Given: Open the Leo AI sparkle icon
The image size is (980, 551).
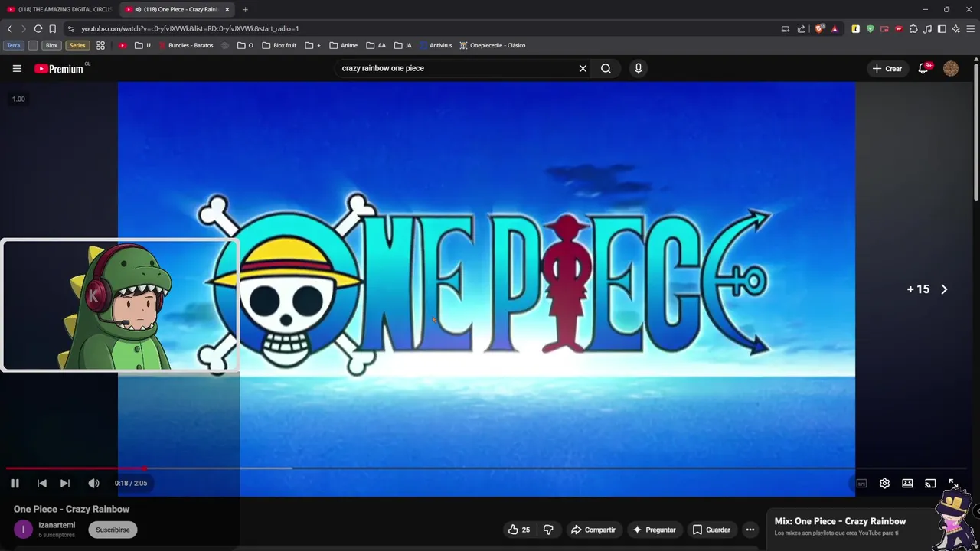Looking at the screenshot, I should pos(956,28).
